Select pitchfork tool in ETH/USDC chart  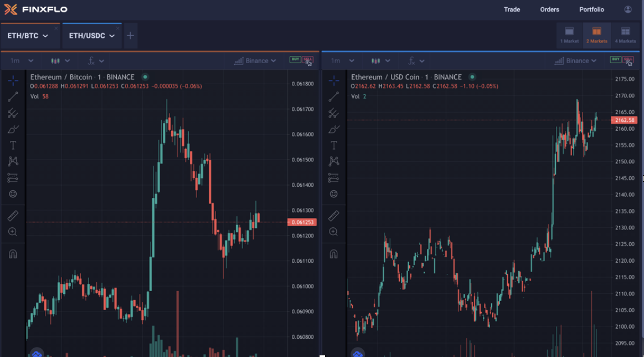click(x=334, y=113)
